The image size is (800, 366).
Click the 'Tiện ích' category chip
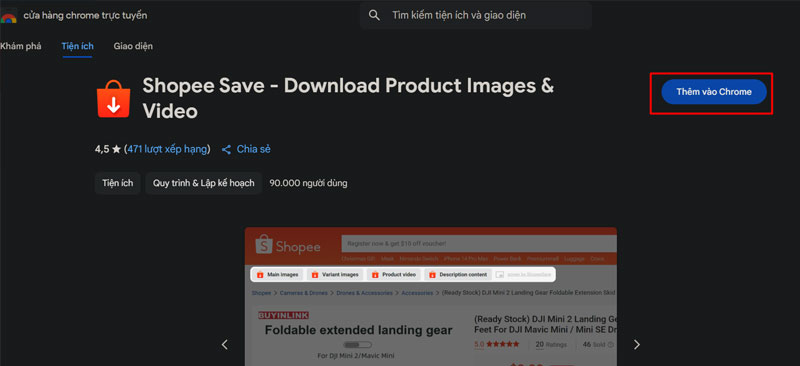[x=117, y=183]
